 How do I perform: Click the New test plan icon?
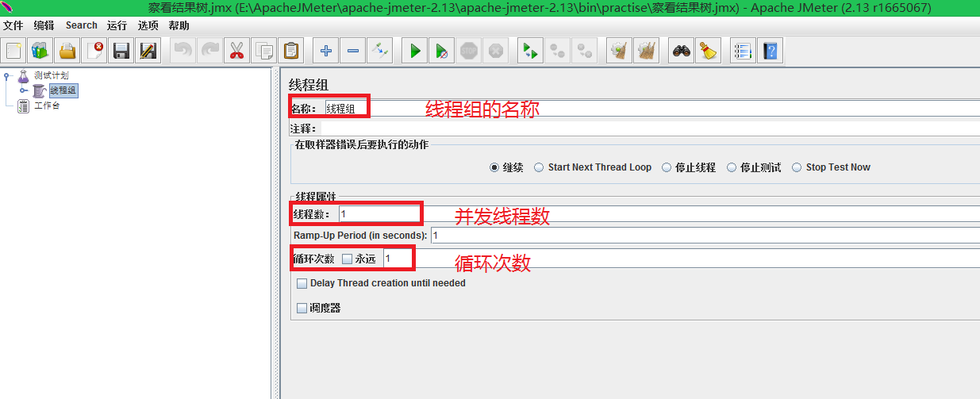click(13, 52)
